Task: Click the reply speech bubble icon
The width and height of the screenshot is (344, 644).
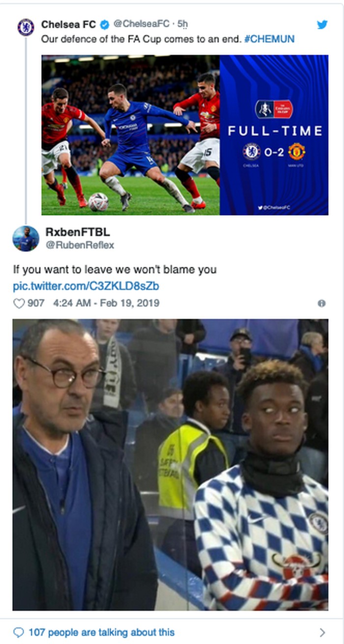Action: 18,632
